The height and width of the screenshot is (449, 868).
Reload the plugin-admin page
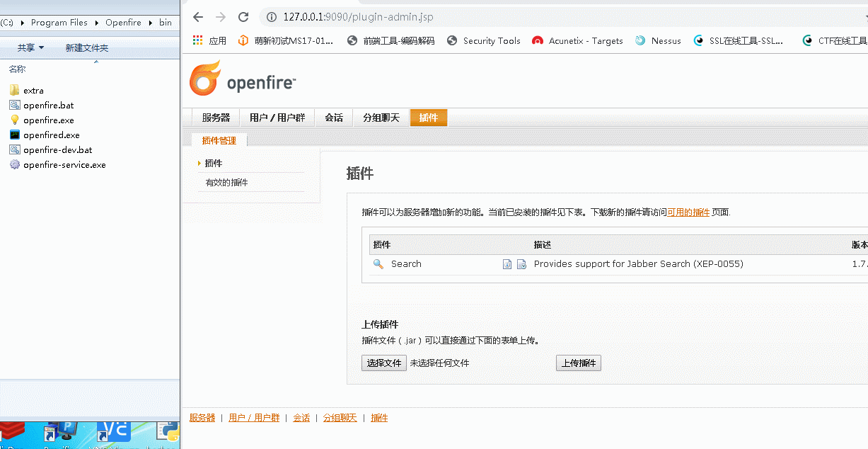(243, 17)
